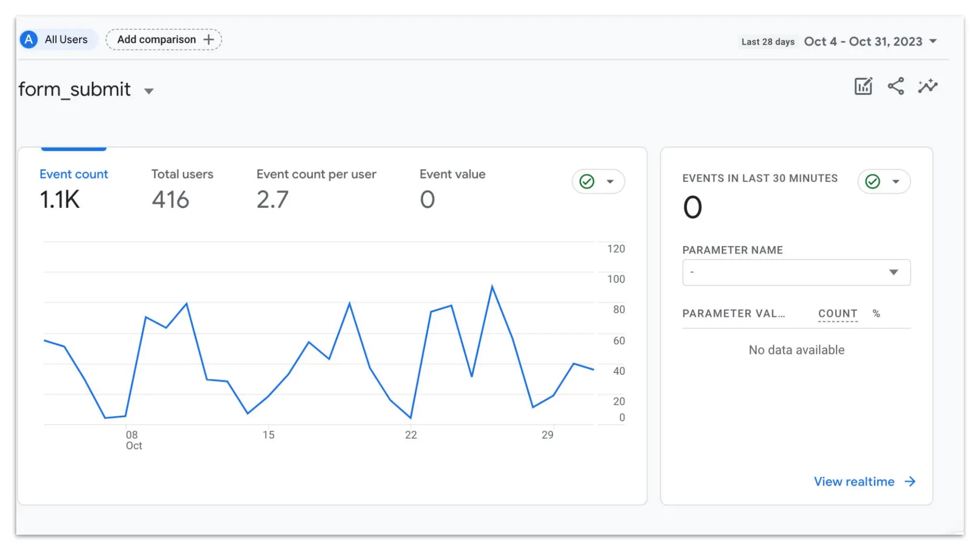Click plus icon in Add comparison
The width and height of the screenshot is (980, 551).
[x=209, y=40]
